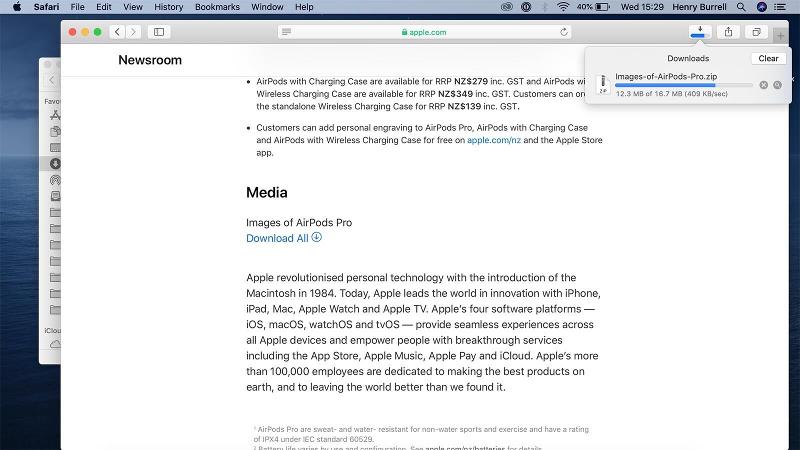Select Applications in Finder sidebar
The height and width of the screenshot is (450, 800).
(55, 115)
